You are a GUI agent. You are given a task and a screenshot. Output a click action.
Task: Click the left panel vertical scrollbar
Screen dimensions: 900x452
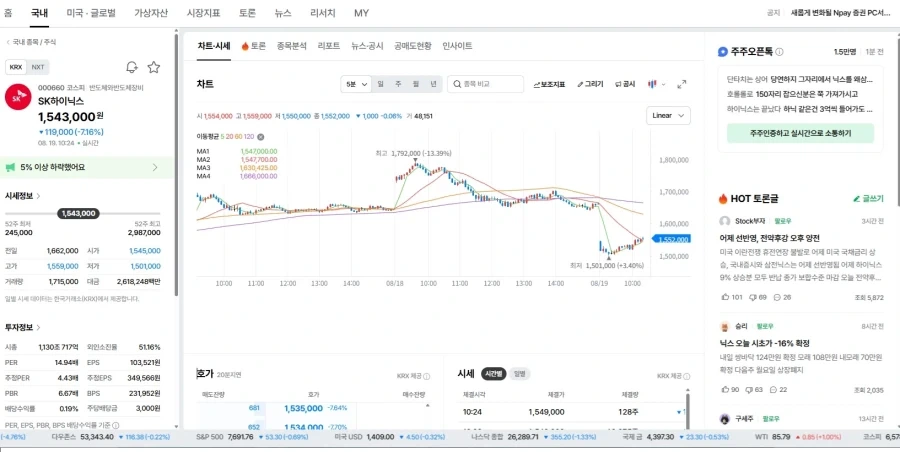pos(176,167)
